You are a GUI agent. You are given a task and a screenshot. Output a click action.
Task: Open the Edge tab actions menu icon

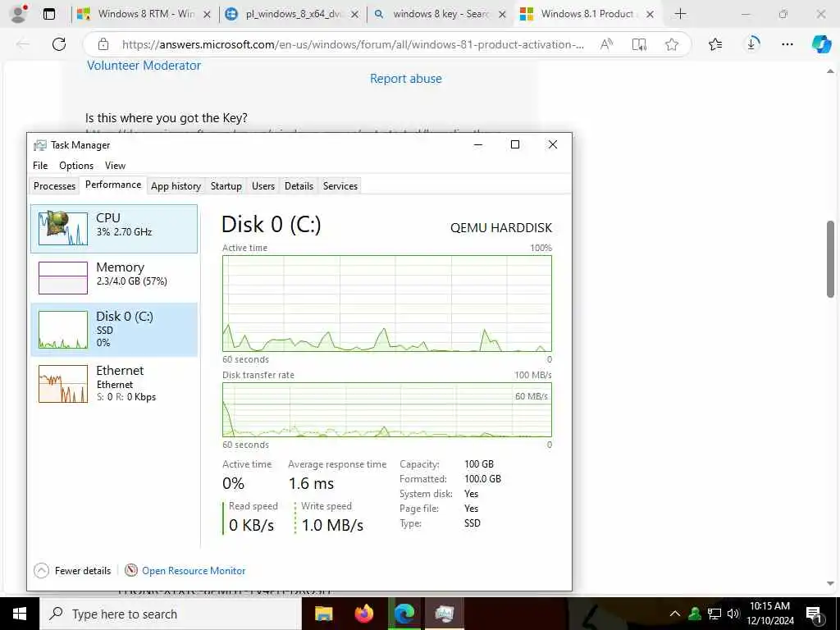click(x=48, y=14)
